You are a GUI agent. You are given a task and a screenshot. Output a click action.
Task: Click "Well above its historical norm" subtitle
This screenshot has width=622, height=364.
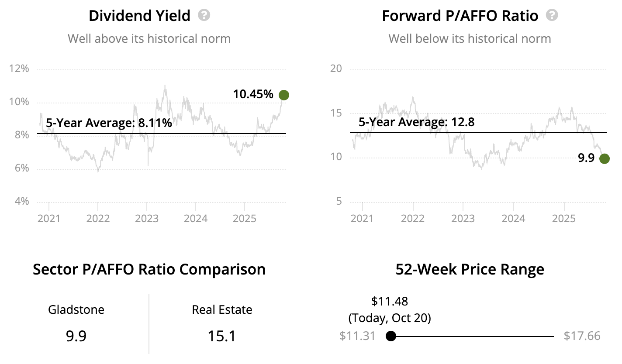pos(149,38)
